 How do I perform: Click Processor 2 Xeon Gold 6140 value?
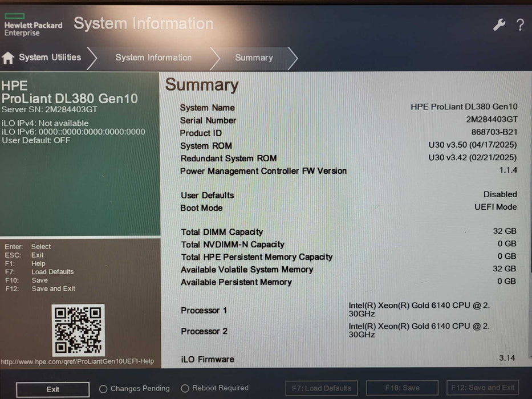coord(419,330)
